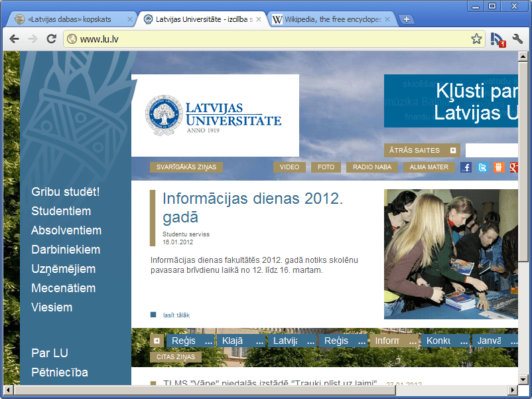The height and width of the screenshot is (399, 532).
Task: Click the forward navigation arrow
Action: (x=33, y=39)
